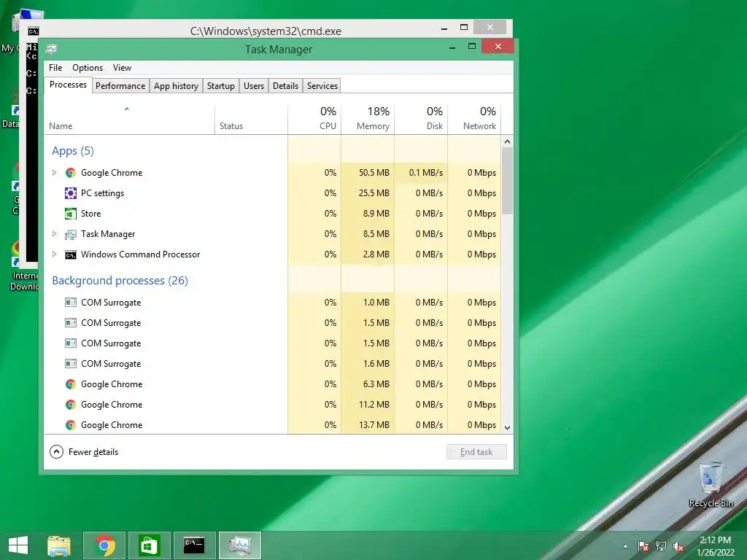
Task: Click icon of COM Surrogate using 1.0 MB
Action: coord(71,303)
